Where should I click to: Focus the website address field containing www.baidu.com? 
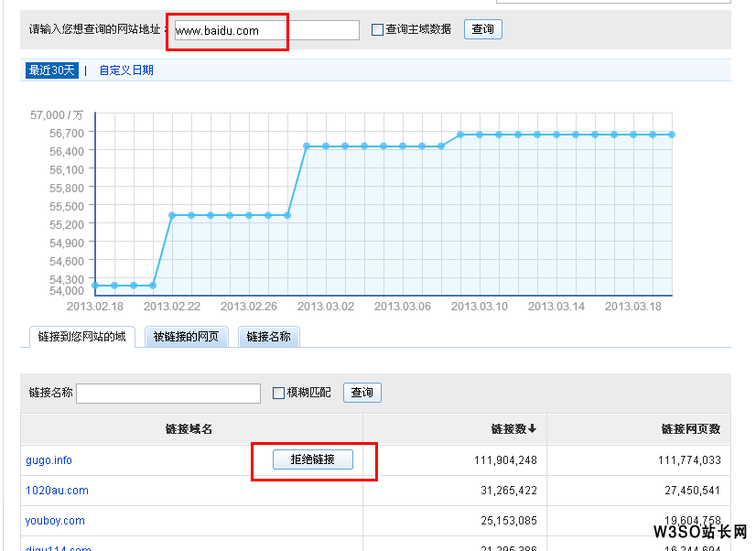(x=266, y=30)
